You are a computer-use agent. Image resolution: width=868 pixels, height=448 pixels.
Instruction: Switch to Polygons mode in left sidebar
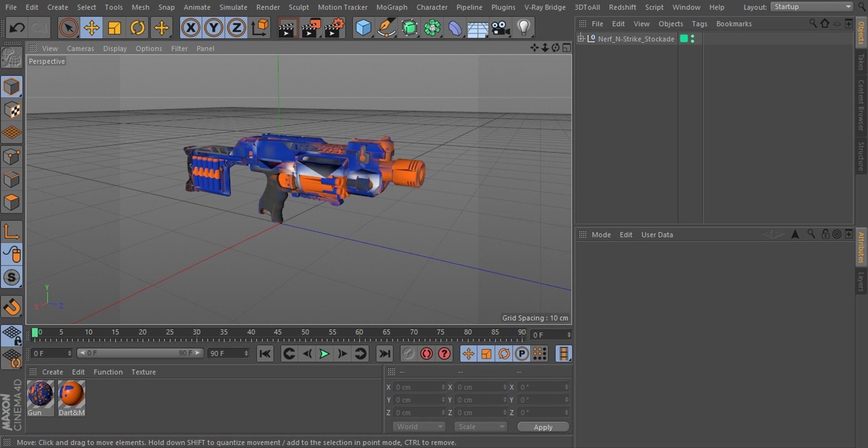pos(12,202)
